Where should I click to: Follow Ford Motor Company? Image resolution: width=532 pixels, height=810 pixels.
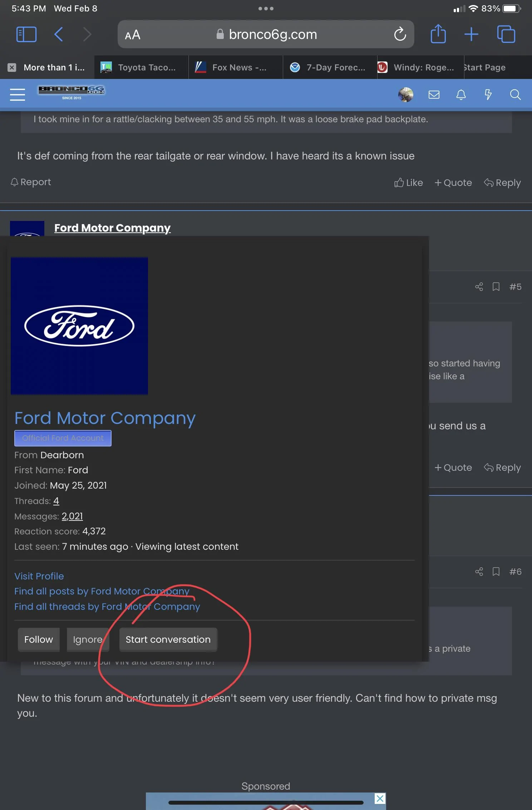(x=39, y=639)
